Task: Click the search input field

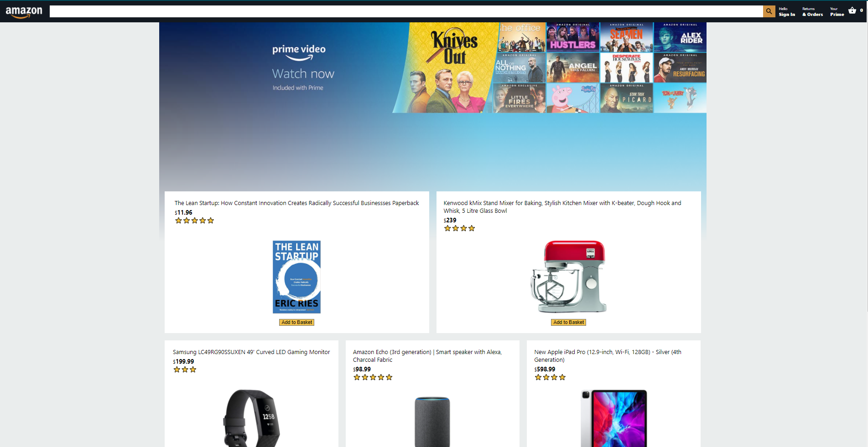Action: [x=406, y=11]
